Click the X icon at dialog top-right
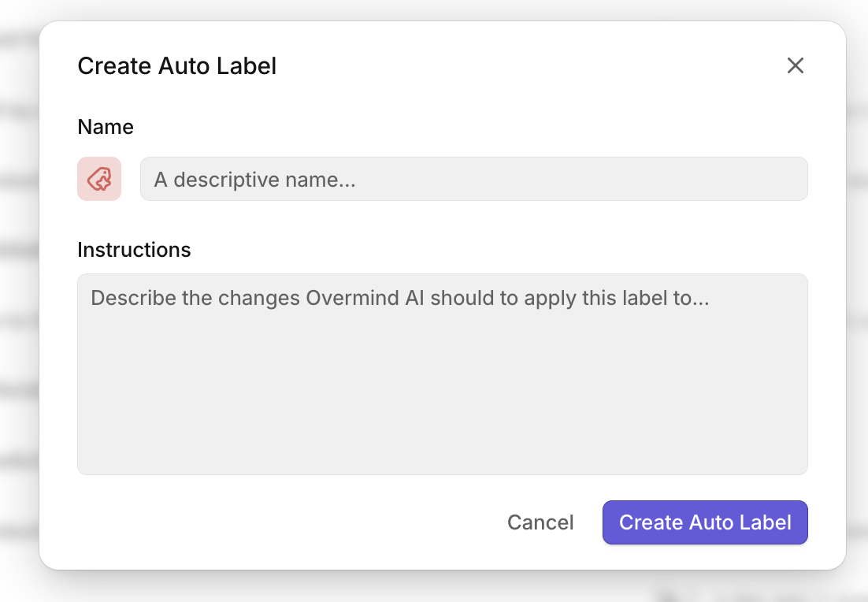The height and width of the screenshot is (602, 868). [x=795, y=65]
